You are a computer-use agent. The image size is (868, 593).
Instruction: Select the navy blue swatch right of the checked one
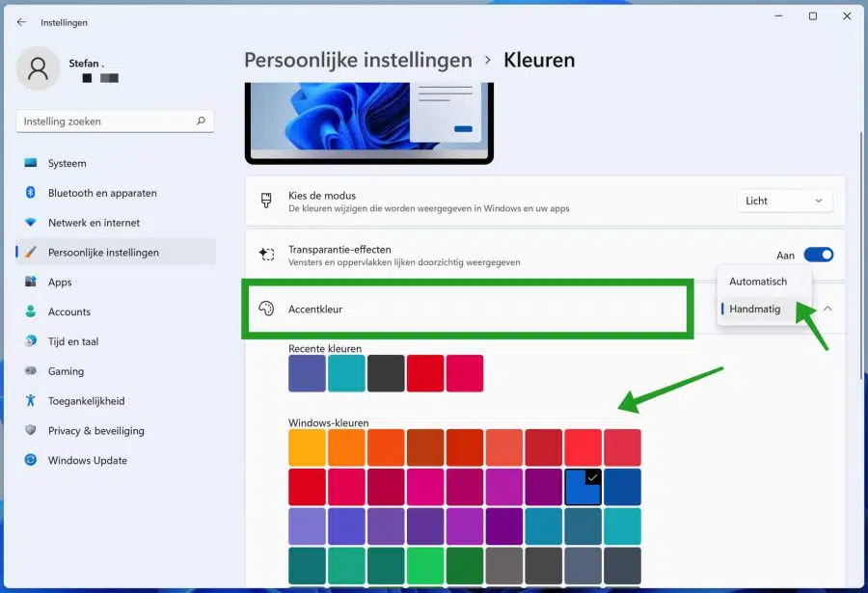point(622,487)
